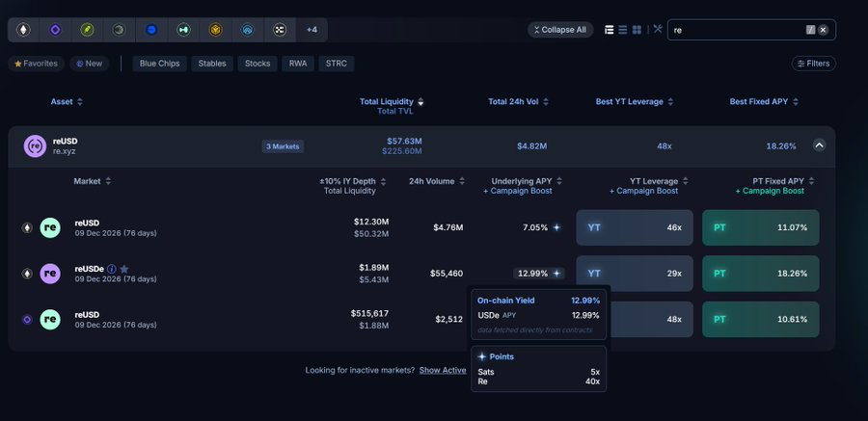Filter by BNB yellow cube chain icon
The width and height of the screenshot is (868, 421).
point(216,30)
